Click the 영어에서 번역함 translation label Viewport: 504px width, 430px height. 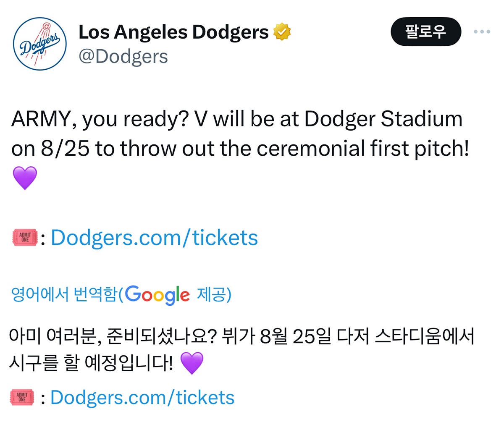(x=64, y=294)
